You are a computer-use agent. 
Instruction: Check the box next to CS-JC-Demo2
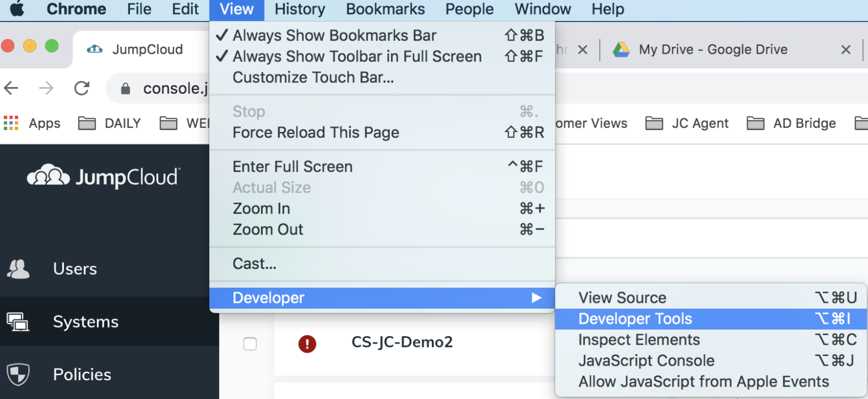(x=250, y=344)
